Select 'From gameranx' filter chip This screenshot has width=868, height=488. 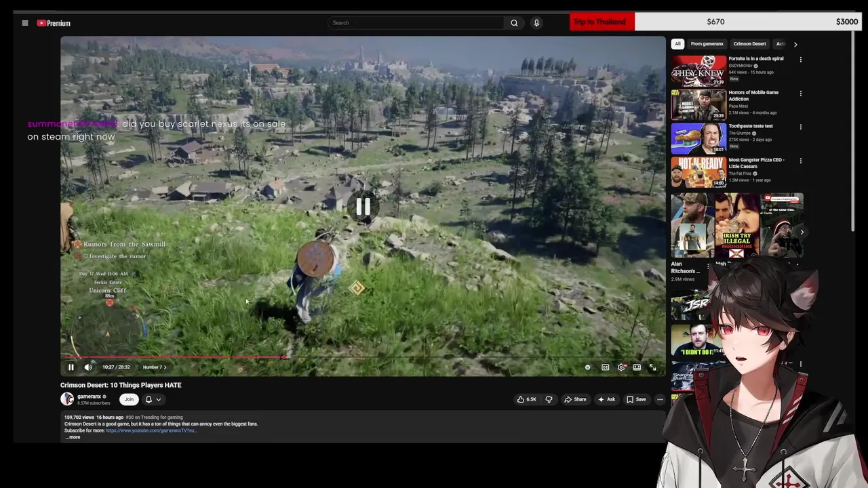point(707,44)
